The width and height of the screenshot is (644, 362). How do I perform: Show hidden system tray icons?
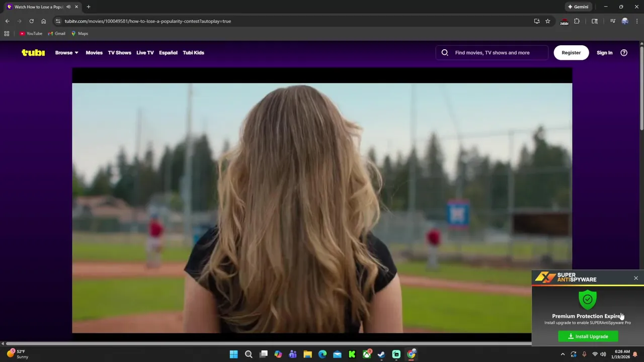[562, 354]
